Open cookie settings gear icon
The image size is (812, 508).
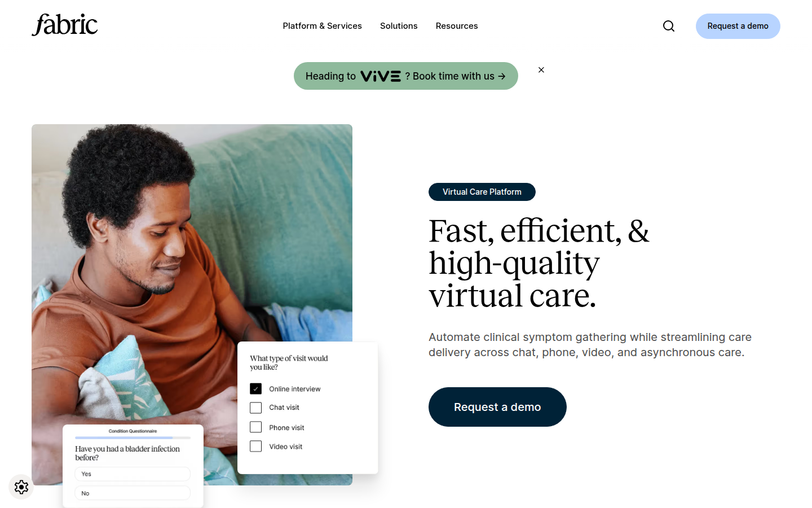tap(21, 487)
